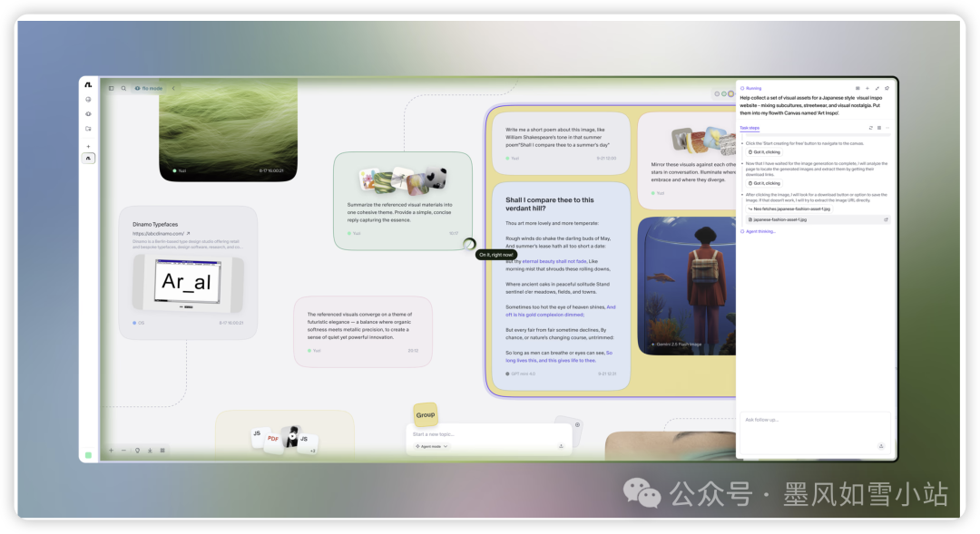Click the flowith logo at sidebar top
980x534 pixels.
88,85
